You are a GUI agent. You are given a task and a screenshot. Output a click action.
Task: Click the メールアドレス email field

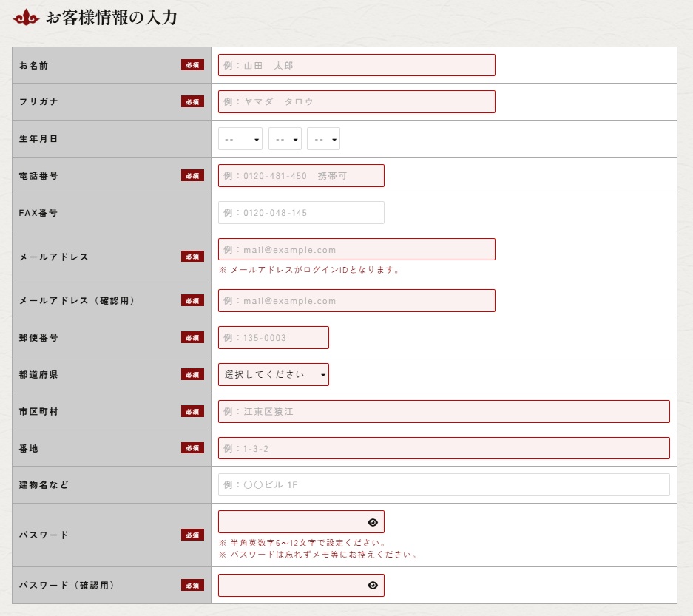tap(356, 249)
